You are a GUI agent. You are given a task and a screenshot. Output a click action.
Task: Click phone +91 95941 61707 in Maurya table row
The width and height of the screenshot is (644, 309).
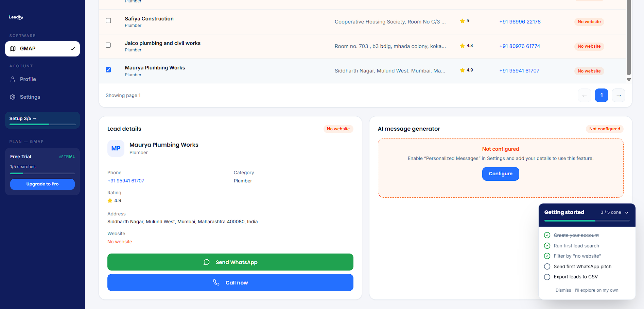tap(519, 71)
